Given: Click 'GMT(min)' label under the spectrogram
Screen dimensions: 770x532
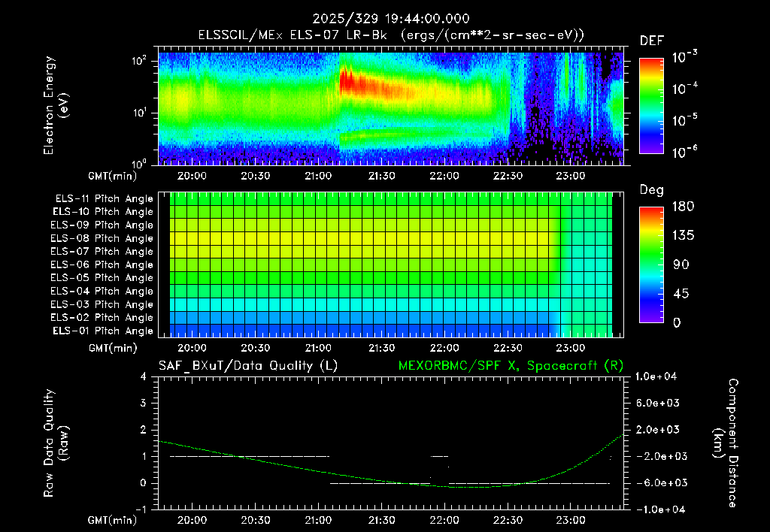Looking at the screenshot, I should click(x=113, y=176).
